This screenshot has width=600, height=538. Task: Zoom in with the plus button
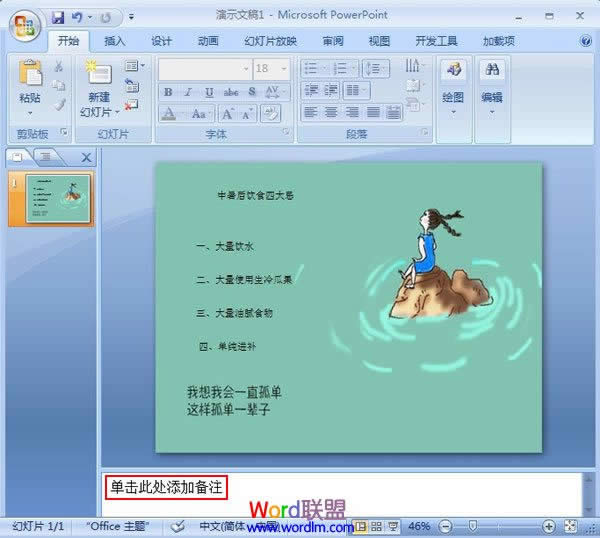coord(548,527)
